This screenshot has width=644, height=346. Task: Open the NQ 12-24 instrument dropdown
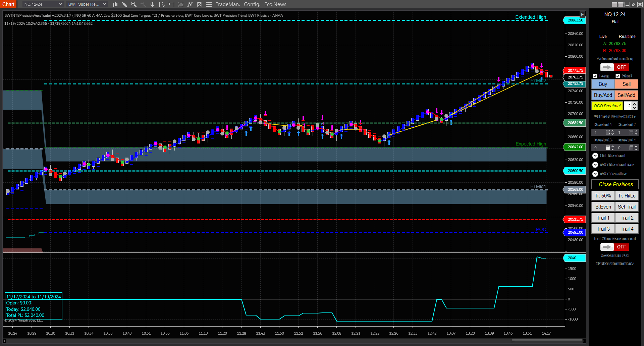43,4
